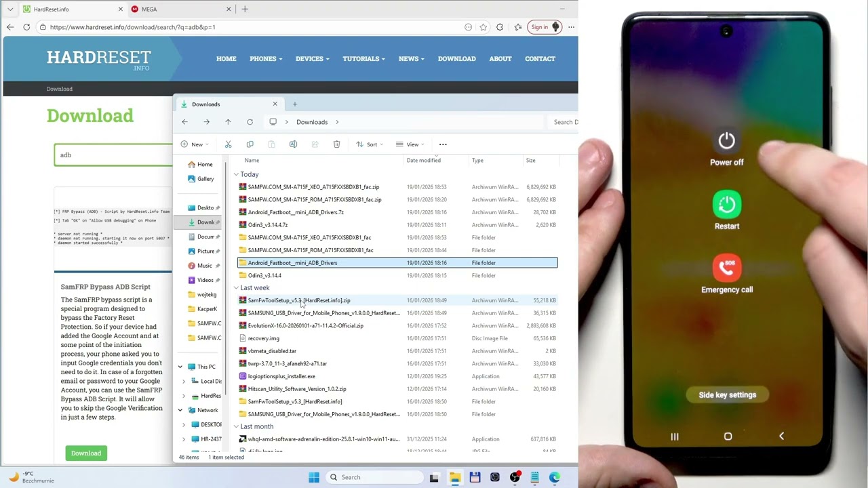
Task: Open CONTACT in the HardReset navigation
Action: tap(540, 59)
